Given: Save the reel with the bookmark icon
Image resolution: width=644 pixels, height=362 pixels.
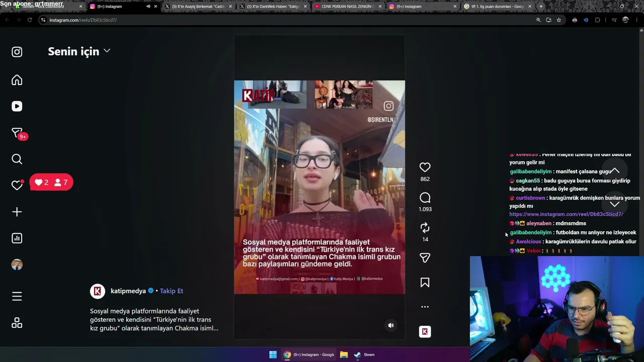Looking at the screenshot, I should (425, 283).
